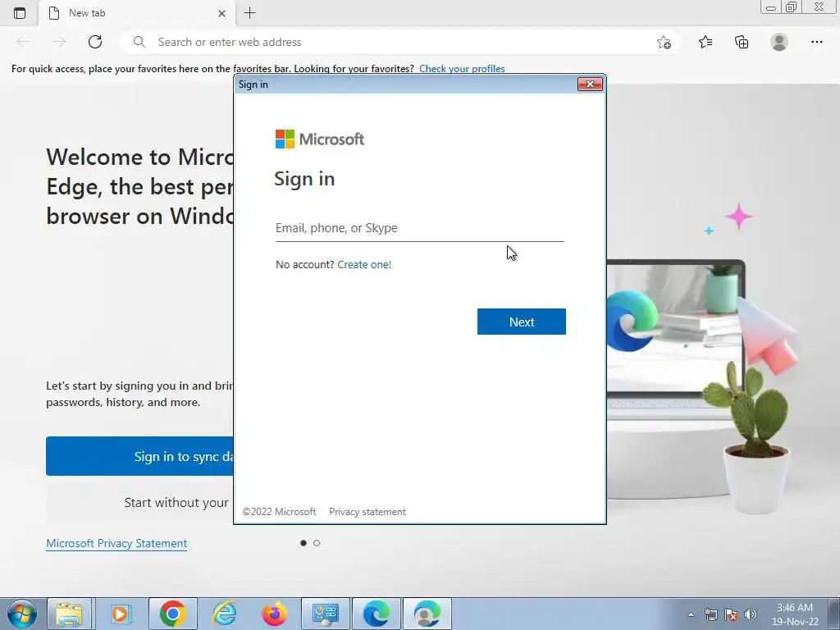Refresh the page with reload icon
The width and height of the screenshot is (840, 630).
click(95, 42)
